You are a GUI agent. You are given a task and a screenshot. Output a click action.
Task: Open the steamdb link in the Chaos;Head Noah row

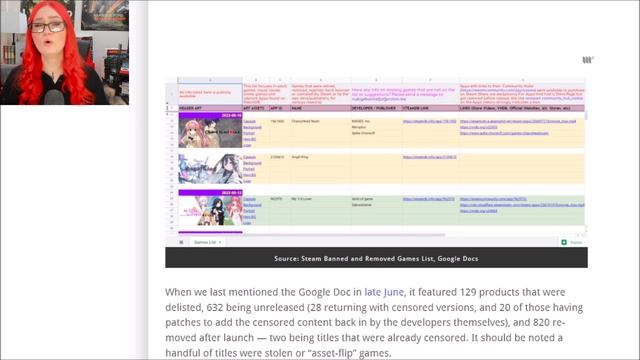[x=429, y=121]
